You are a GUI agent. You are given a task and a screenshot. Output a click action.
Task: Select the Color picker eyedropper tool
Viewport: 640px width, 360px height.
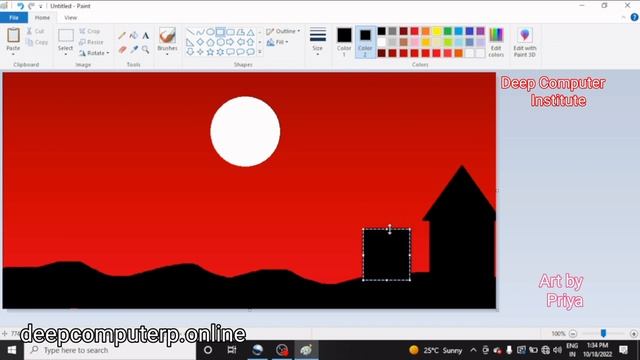pos(133,50)
